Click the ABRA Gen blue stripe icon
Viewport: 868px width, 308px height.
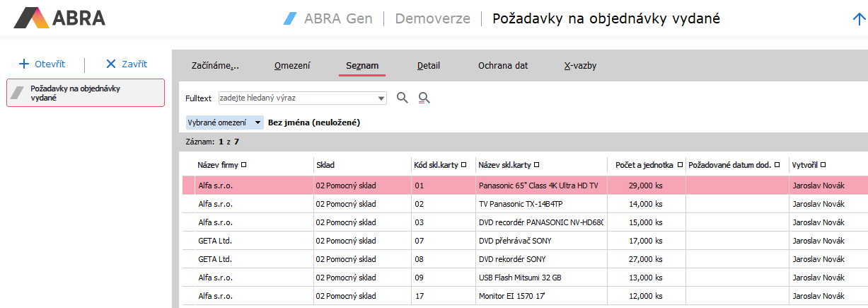click(x=290, y=18)
